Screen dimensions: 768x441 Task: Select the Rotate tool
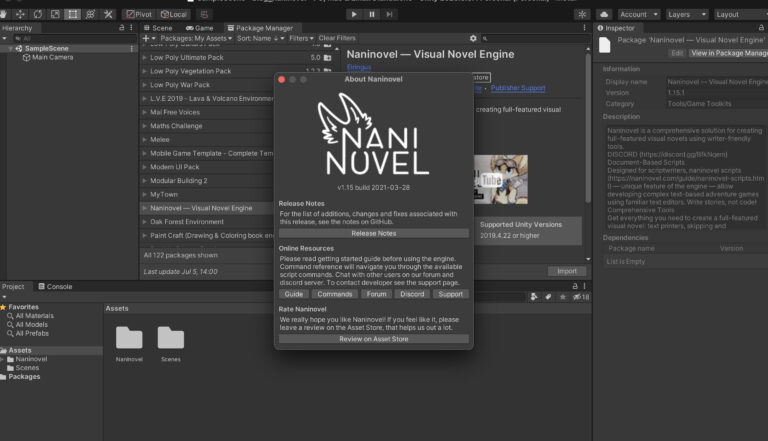[39, 14]
